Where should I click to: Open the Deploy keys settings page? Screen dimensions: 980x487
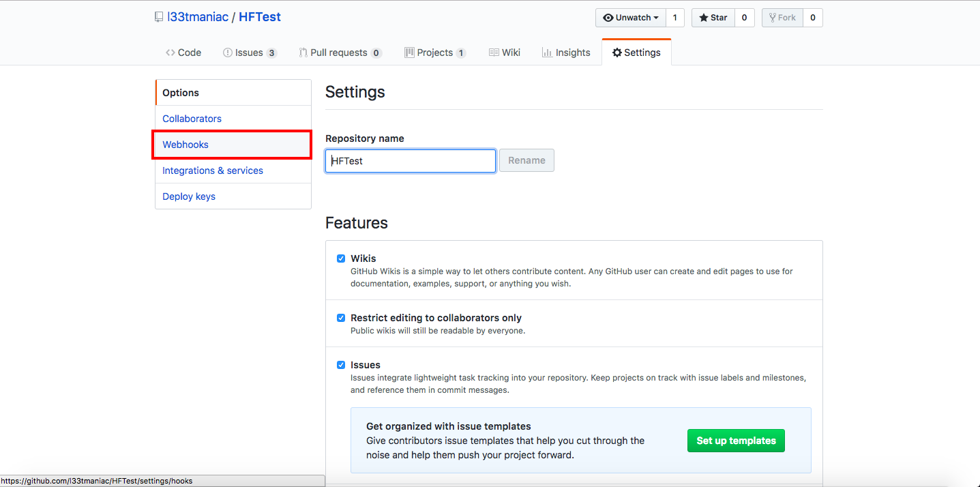(188, 196)
